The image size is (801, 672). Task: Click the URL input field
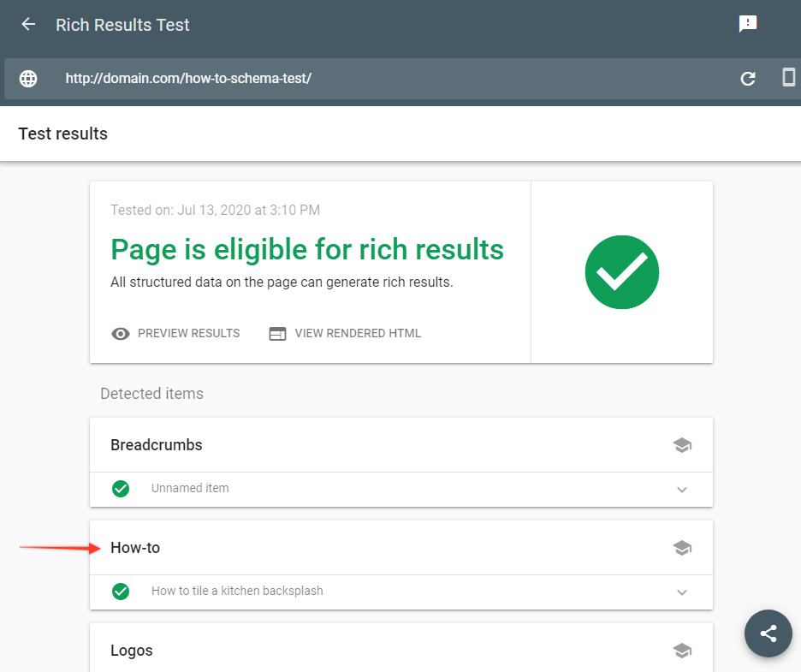pyautogui.click(x=385, y=79)
